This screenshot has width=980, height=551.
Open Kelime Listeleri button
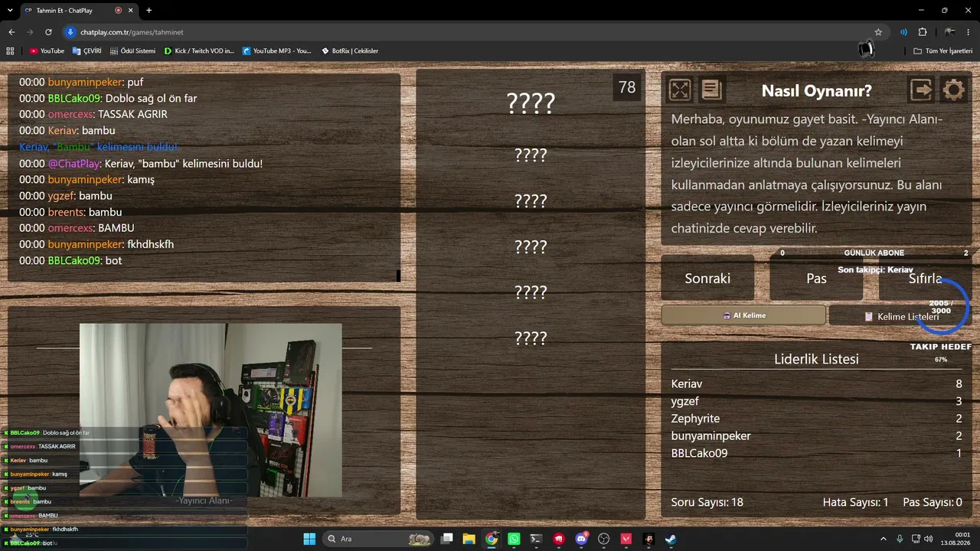pyautogui.click(x=900, y=316)
